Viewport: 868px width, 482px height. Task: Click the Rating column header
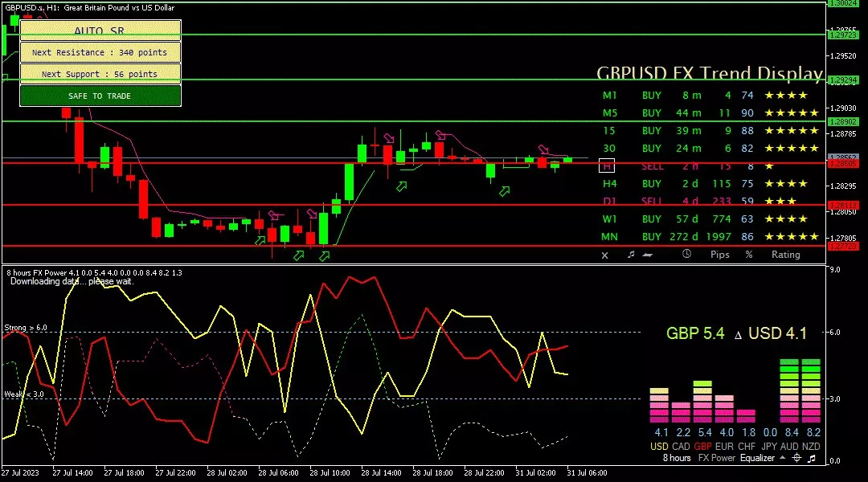(785, 255)
